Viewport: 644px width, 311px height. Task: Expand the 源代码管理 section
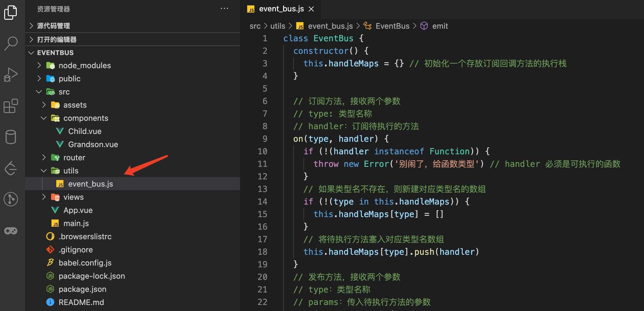(x=53, y=26)
